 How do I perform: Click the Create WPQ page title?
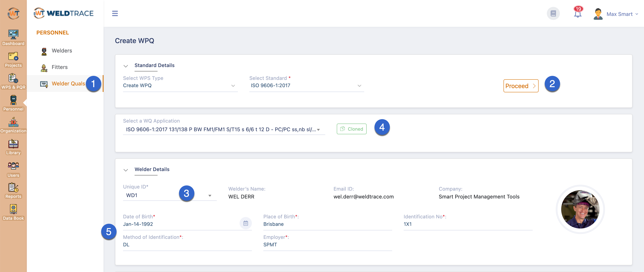(x=134, y=41)
